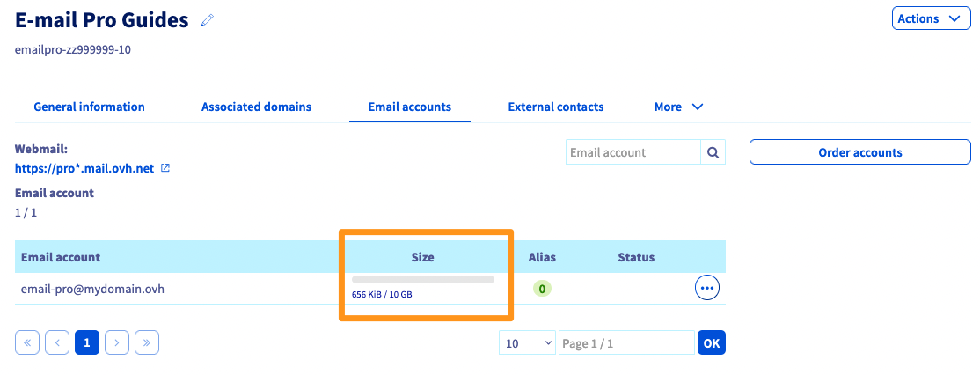Go to the previous page arrow
Screen dimensions: 980x375
tap(57, 342)
